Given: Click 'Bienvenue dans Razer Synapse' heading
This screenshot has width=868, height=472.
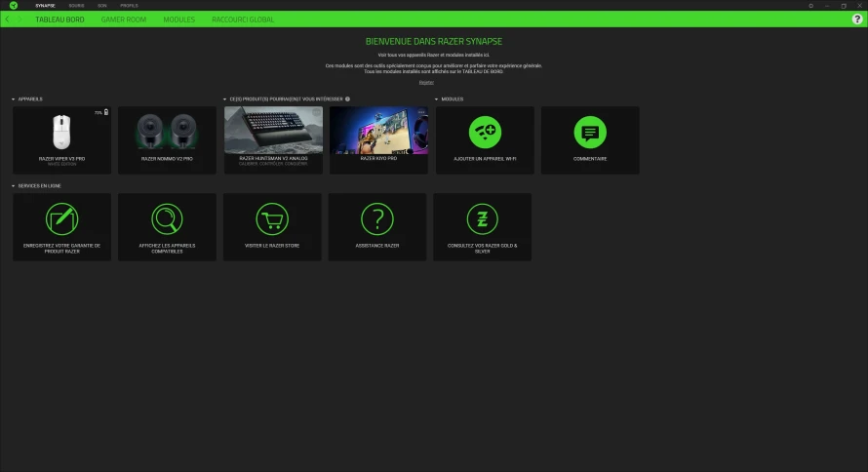Looking at the screenshot, I should [434, 42].
